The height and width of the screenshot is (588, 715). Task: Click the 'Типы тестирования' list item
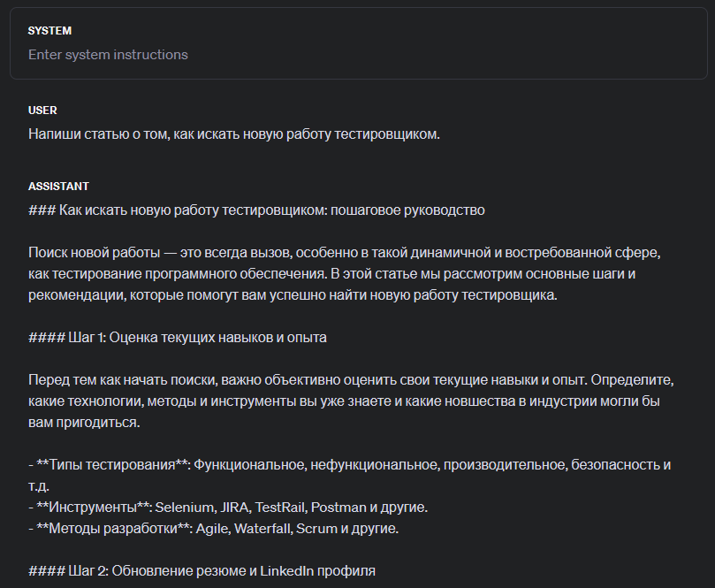349,465
